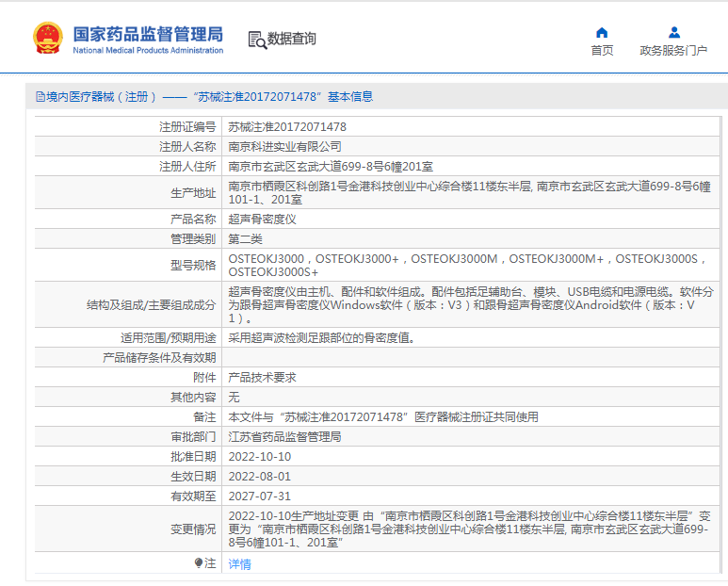
Task: Click the data query magnifier icon
Action: click(x=257, y=41)
